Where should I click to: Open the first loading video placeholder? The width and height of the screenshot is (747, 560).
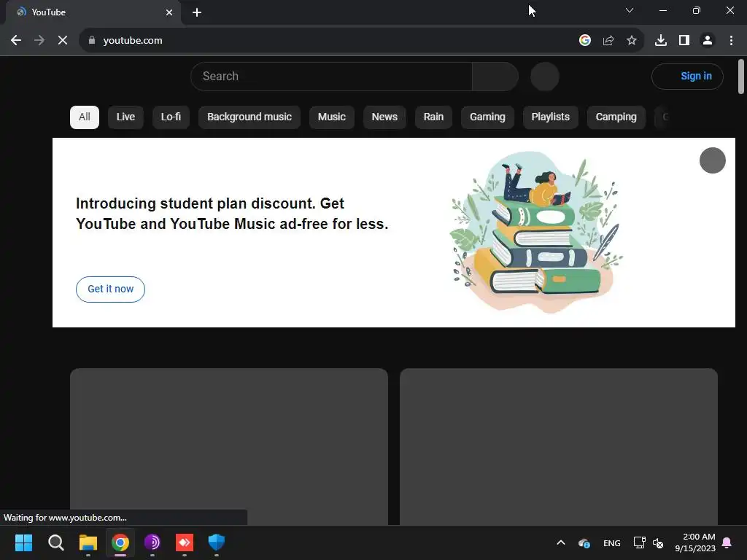pos(228,447)
